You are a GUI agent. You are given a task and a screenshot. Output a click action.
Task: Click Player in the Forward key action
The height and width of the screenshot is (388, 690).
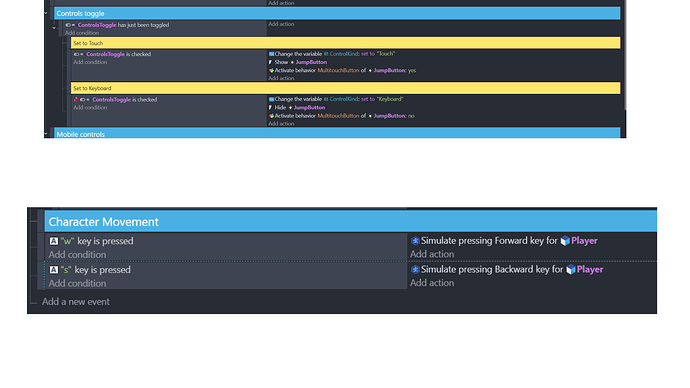pyautogui.click(x=584, y=241)
